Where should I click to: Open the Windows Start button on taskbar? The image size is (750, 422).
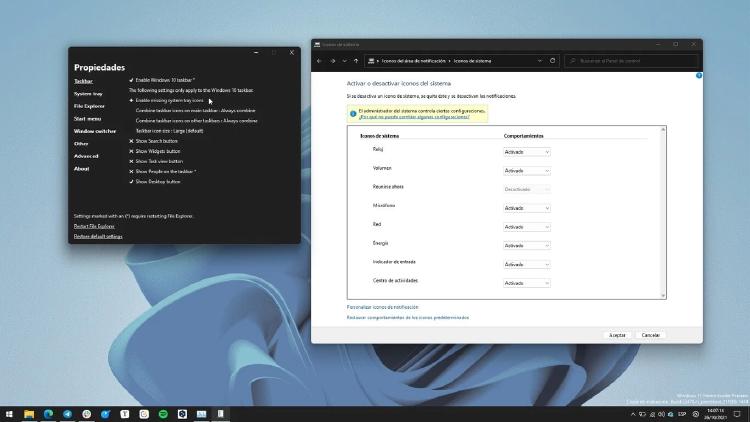(9, 413)
